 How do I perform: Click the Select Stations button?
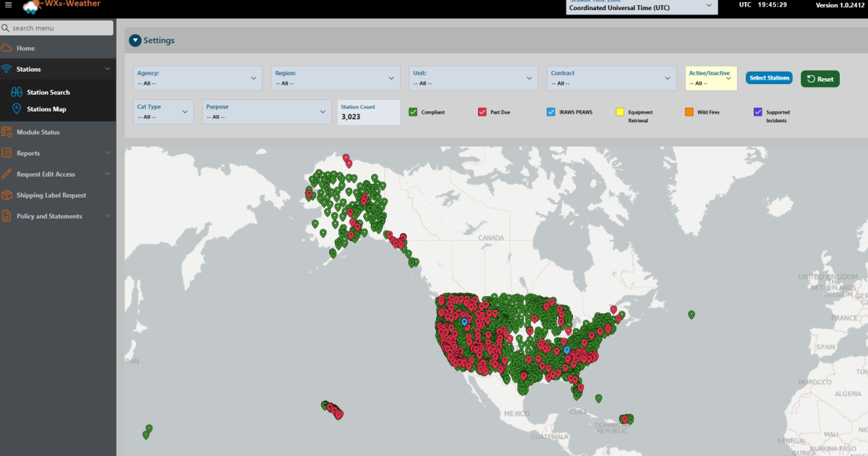(769, 78)
